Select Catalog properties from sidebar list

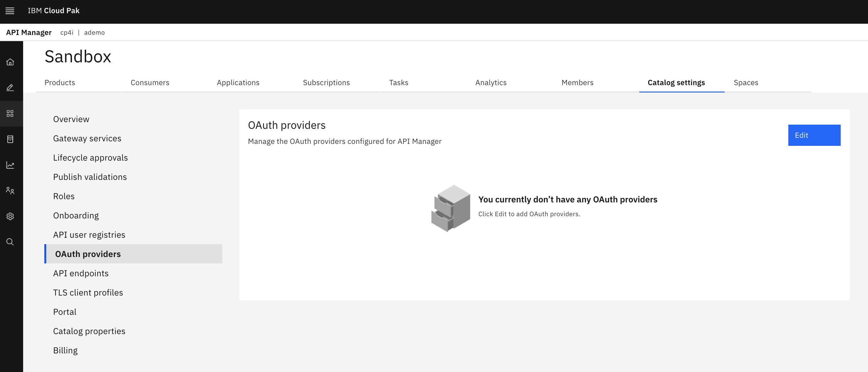[89, 331]
